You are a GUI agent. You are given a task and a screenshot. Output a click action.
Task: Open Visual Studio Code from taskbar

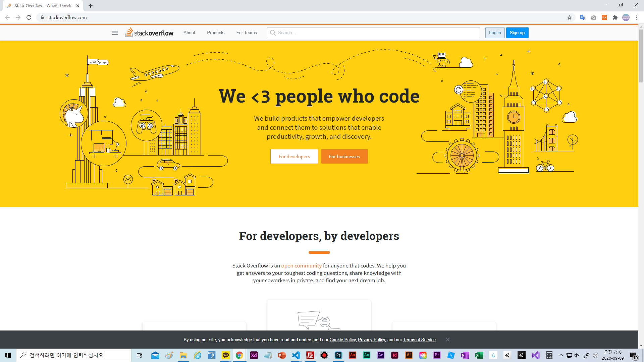[296, 355]
